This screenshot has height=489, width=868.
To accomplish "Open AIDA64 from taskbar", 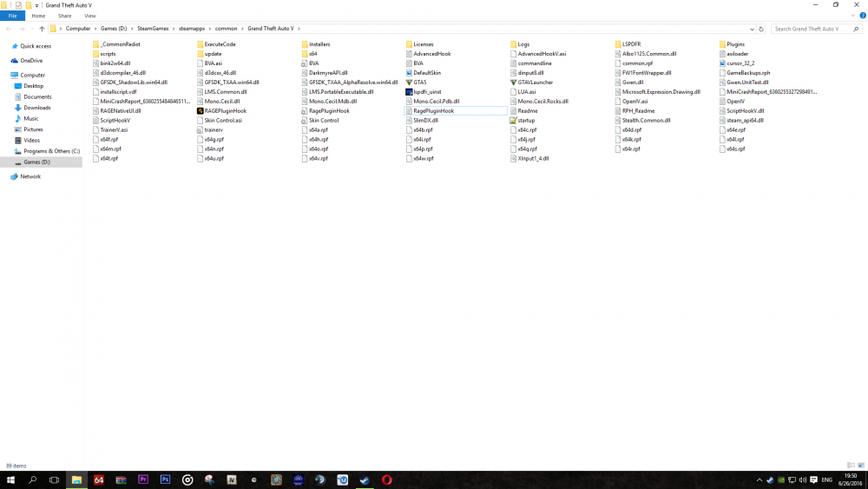I will point(99,479).
